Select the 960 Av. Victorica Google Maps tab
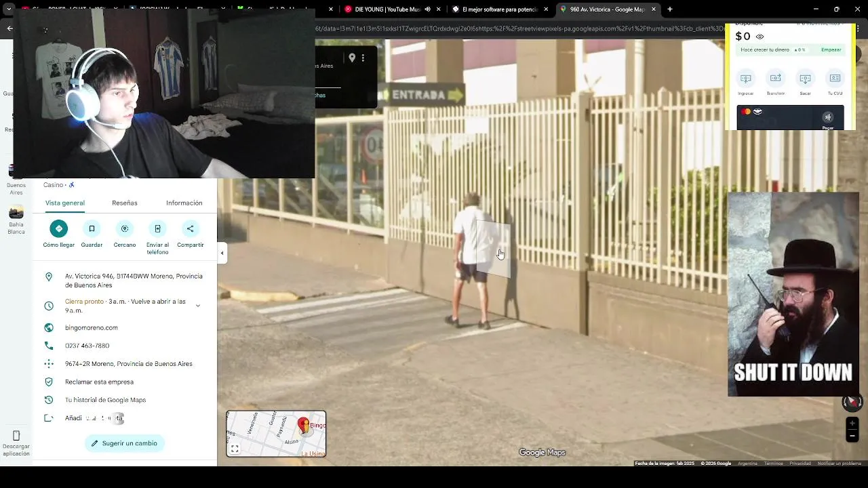868x488 pixels. tap(607, 9)
